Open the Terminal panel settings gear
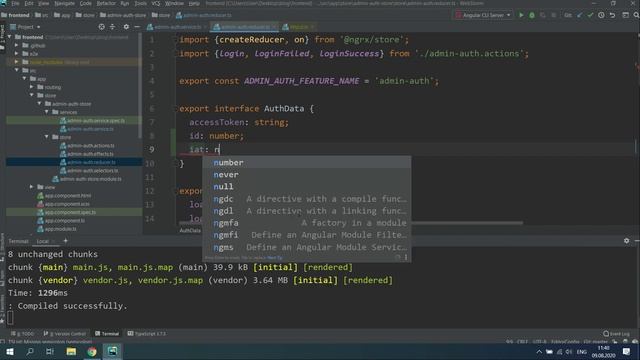The height and width of the screenshot is (360, 640). click(627, 241)
